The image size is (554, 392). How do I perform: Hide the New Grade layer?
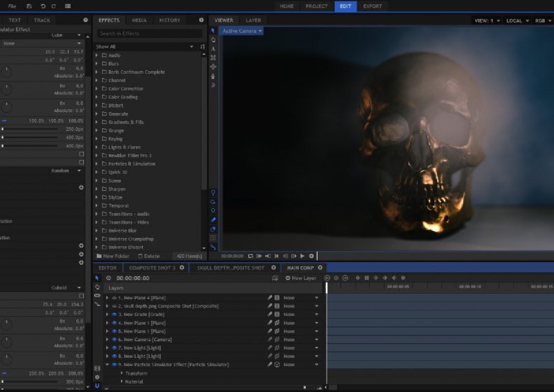pos(114,315)
